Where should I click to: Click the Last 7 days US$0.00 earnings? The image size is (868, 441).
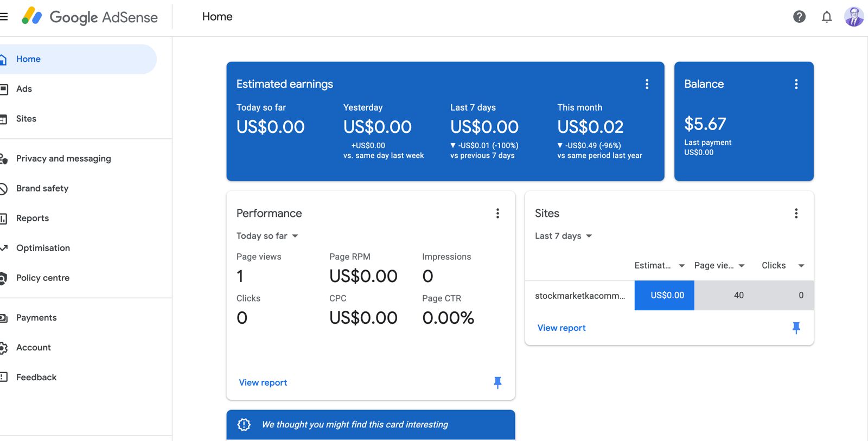click(x=484, y=127)
